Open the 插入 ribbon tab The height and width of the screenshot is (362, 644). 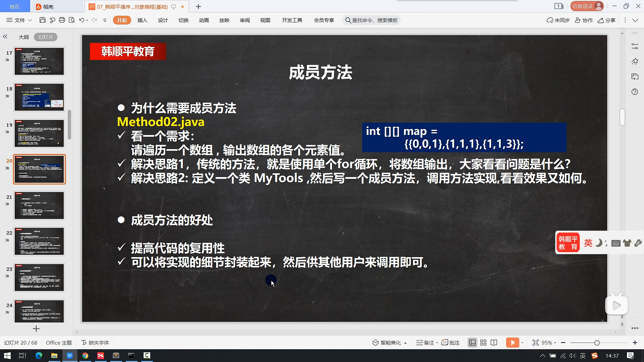coord(142,20)
